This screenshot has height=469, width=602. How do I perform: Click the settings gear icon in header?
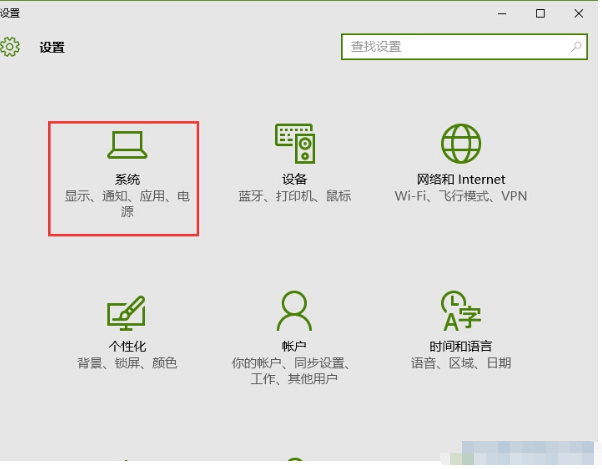10,47
